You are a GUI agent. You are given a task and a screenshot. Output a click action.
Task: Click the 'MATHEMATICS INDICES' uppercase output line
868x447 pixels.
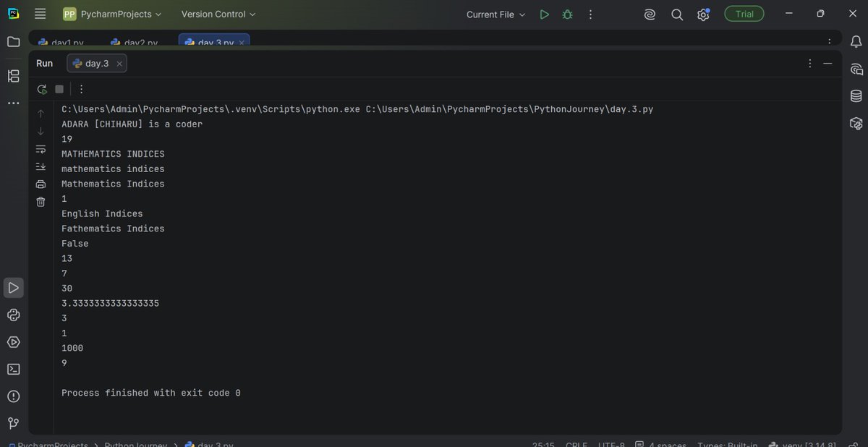pos(113,154)
